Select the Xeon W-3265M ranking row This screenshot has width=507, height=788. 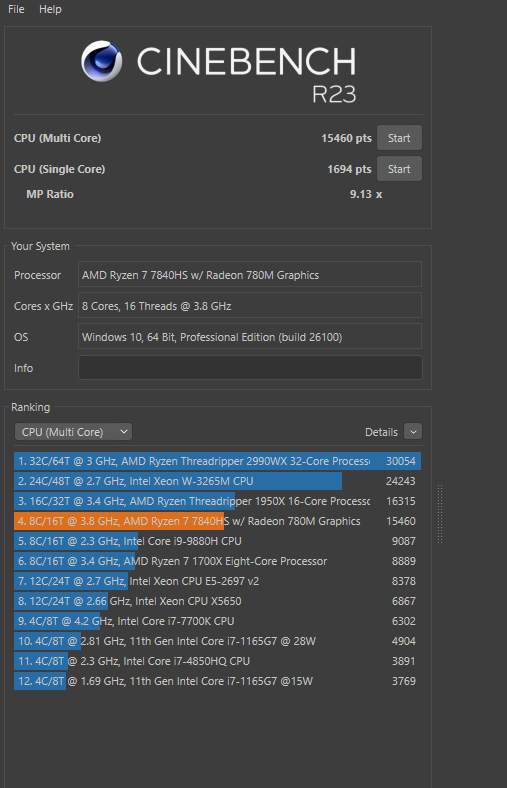click(217, 481)
